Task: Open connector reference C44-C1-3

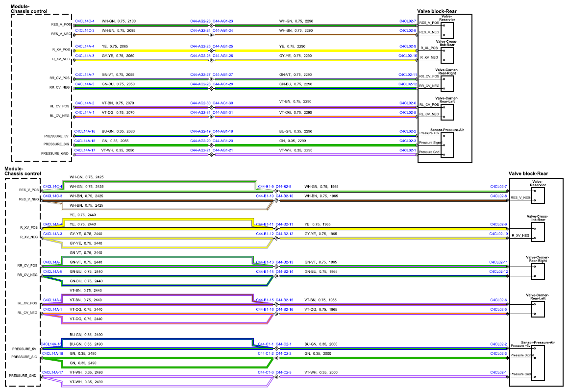Action: point(266,372)
